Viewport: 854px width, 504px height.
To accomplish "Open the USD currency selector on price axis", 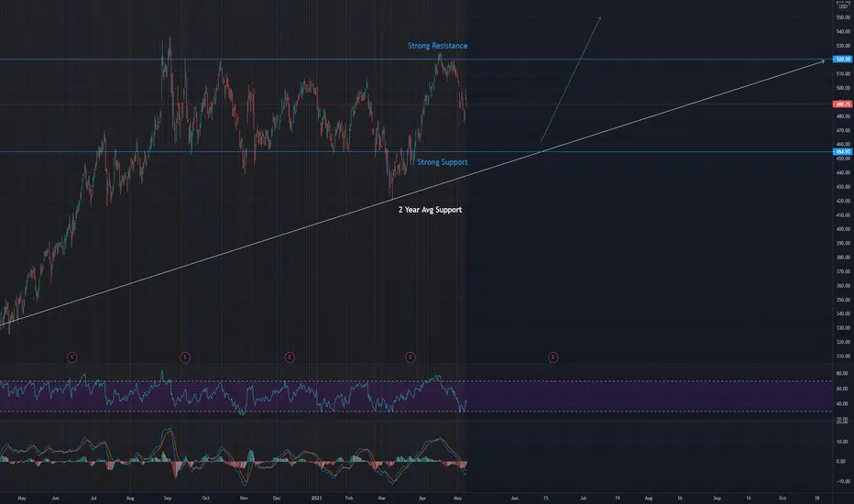I will 843,6.
